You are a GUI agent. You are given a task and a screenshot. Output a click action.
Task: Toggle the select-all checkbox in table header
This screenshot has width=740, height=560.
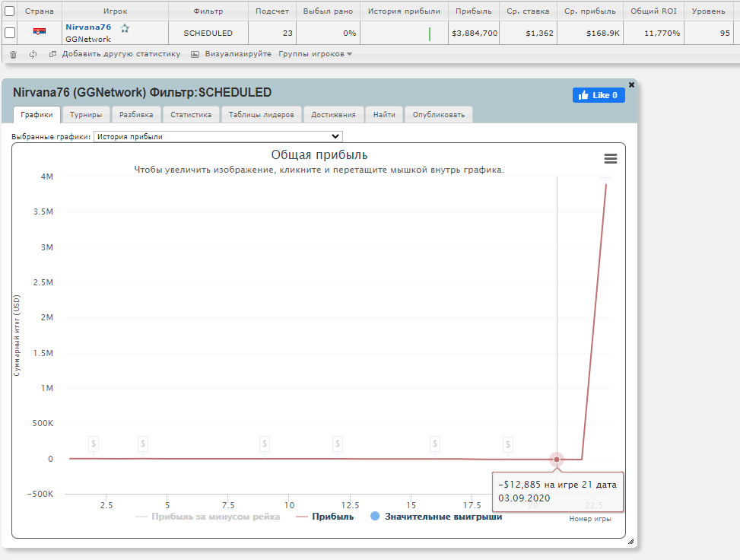point(9,11)
